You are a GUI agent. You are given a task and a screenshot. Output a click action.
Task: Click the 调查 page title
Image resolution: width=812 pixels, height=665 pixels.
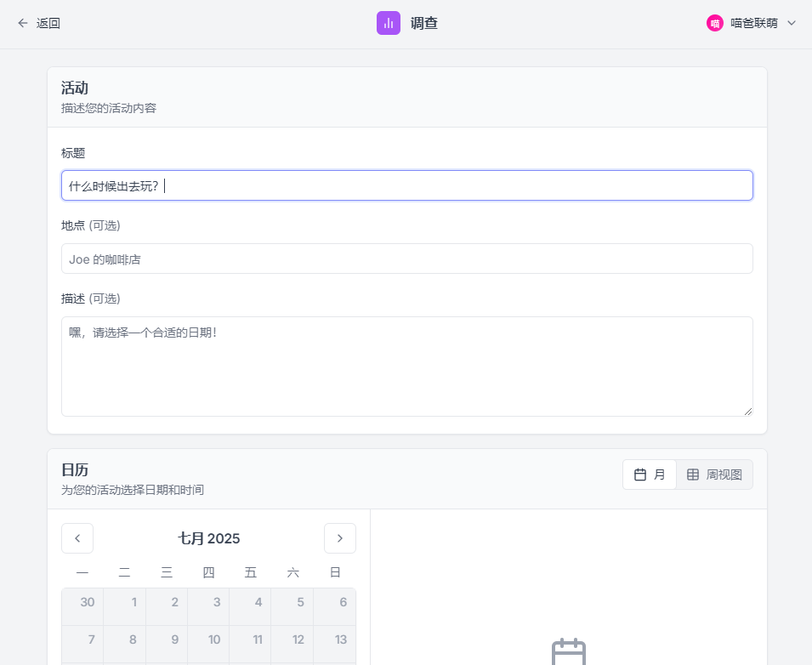tap(424, 23)
